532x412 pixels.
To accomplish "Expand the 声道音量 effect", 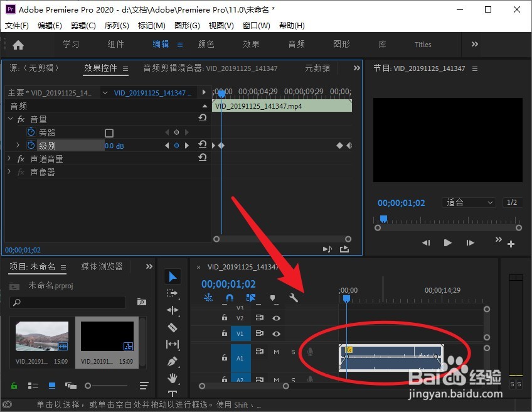I will 9,158.
